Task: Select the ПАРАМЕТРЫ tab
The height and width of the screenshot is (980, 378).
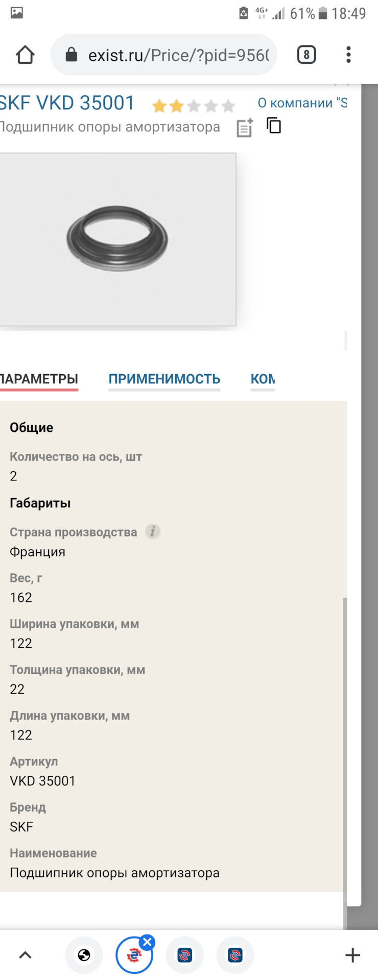Action: (39, 379)
